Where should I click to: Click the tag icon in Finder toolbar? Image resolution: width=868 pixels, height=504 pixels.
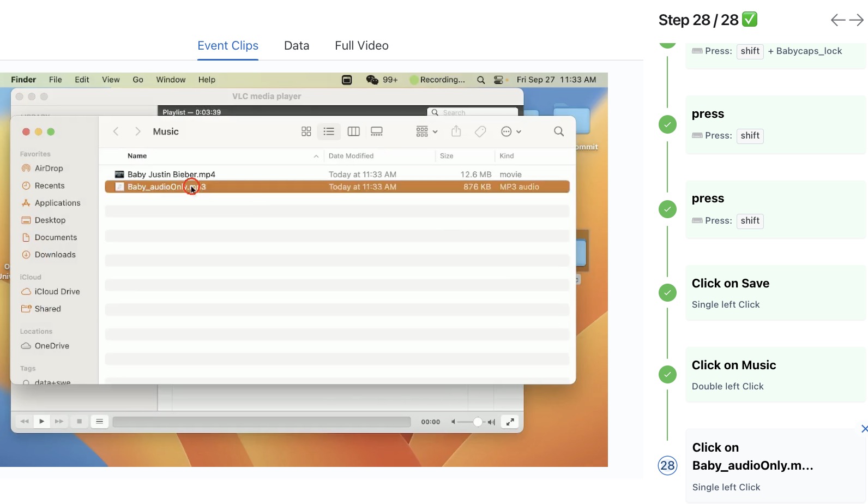point(480,131)
